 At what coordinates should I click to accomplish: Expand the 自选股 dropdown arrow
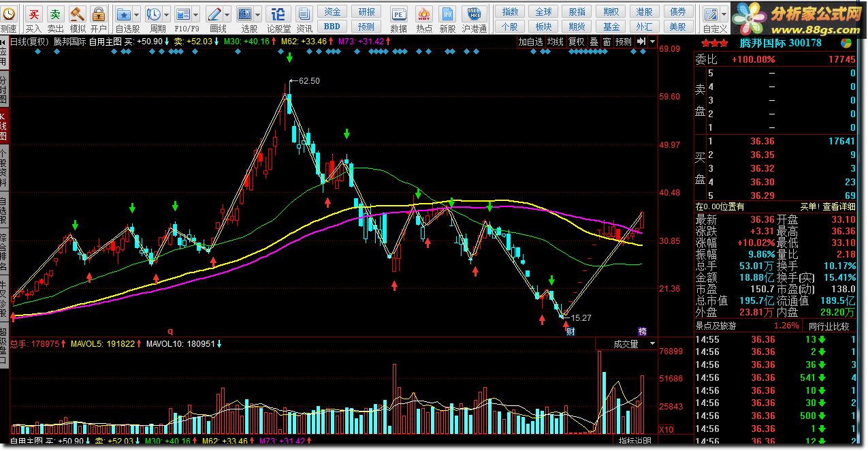(137, 14)
